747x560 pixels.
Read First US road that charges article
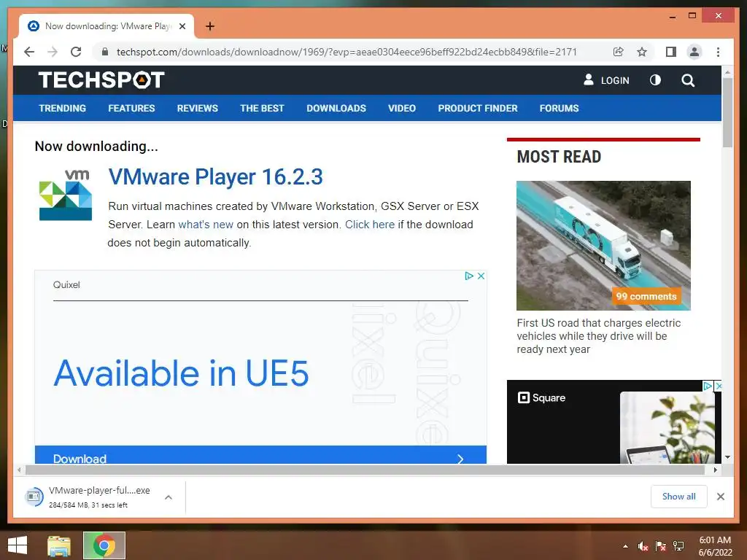pyautogui.click(x=599, y=335)
